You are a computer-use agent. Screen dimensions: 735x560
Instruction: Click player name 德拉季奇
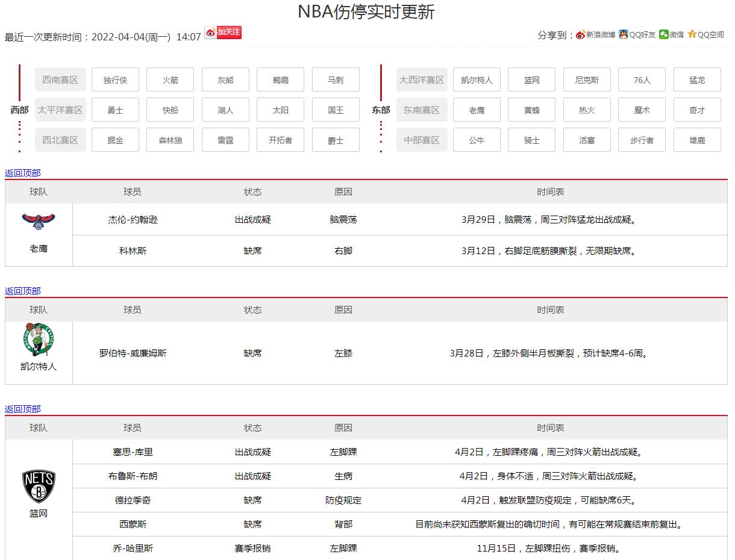133,500
